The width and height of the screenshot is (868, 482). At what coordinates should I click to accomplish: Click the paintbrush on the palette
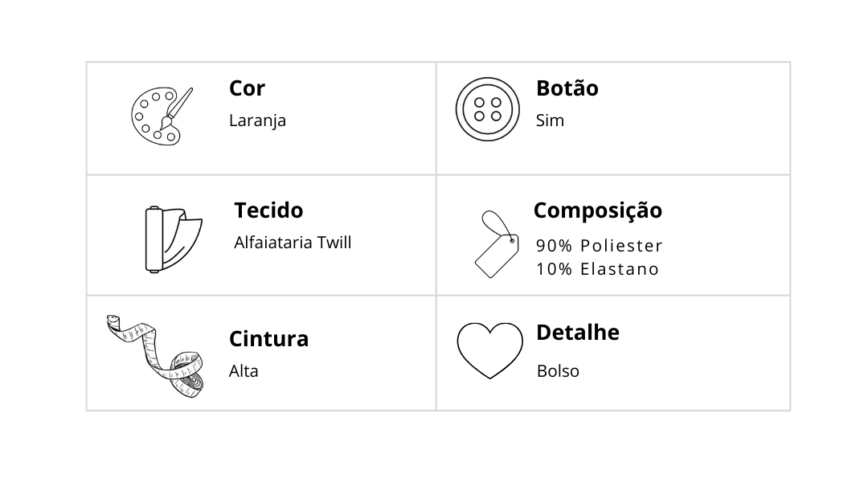pyautogui.click(x=177, y=108)
